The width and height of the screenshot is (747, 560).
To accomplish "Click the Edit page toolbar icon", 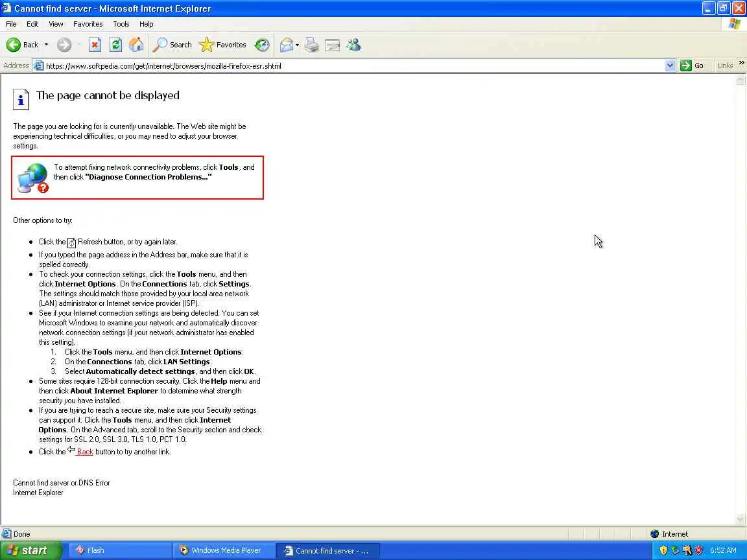I will tap(333, 45).
